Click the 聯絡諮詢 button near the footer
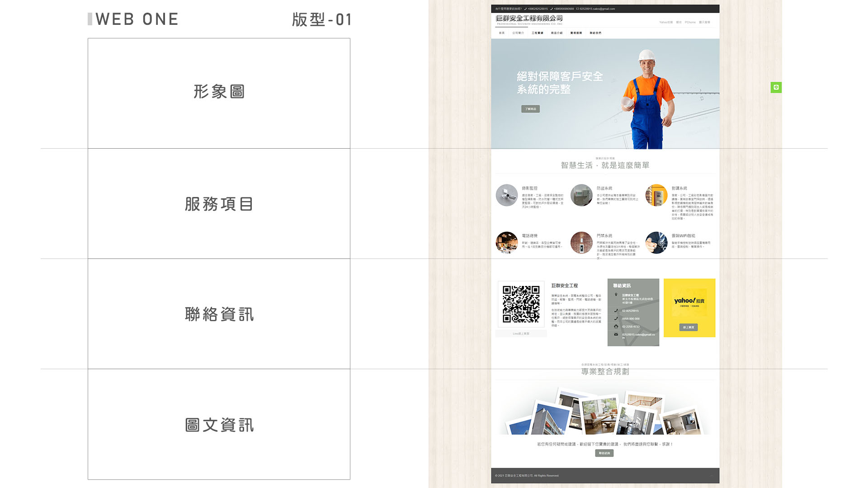 click(x=604, y=453)
